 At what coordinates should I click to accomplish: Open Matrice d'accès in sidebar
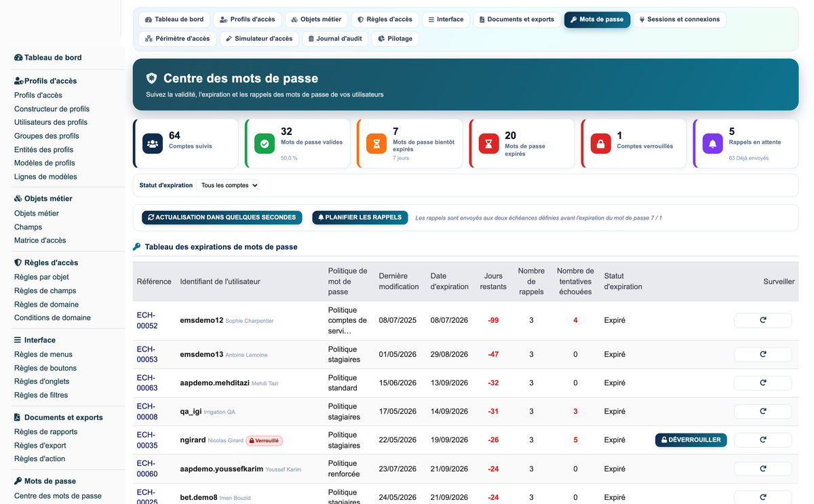pyautogui.click(x=40, y=241)
